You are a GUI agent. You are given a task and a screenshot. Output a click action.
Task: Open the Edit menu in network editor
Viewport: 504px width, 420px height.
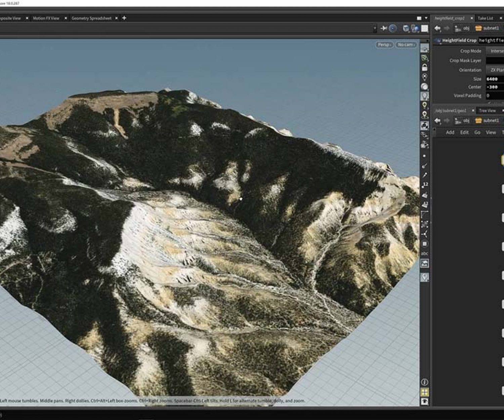point(464,132)
